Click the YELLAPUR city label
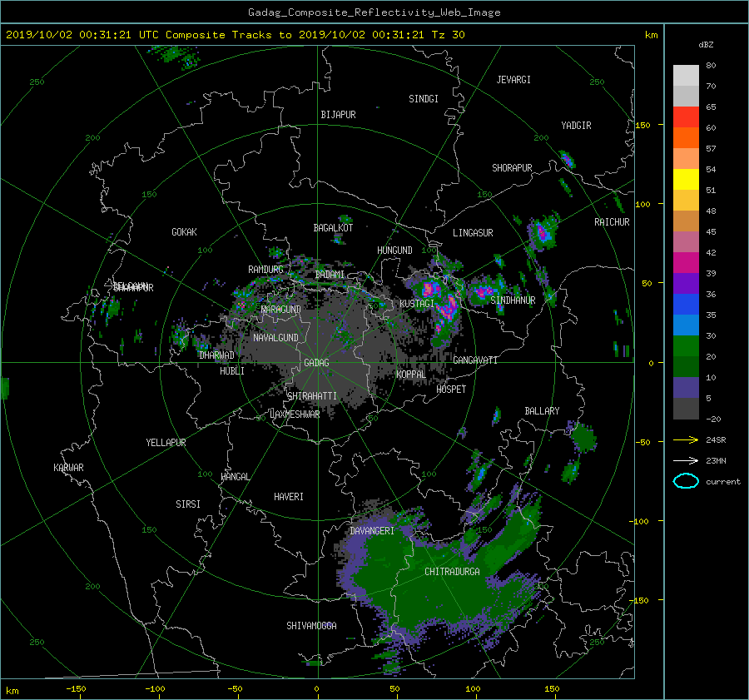Screen dimensions: 749x700 [166, 443]
